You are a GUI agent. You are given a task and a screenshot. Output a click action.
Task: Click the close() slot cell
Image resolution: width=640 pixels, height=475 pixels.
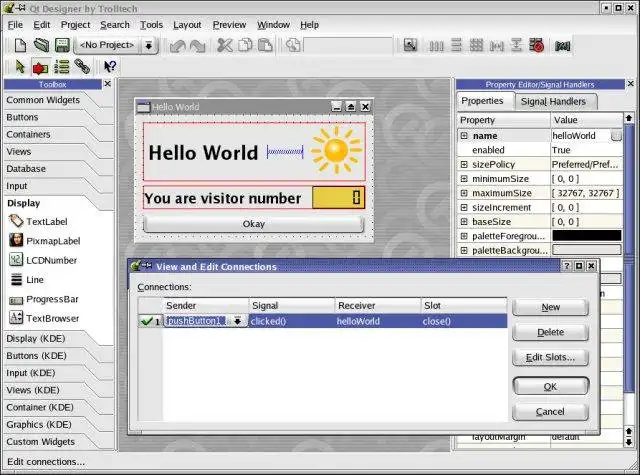click(464, 321)
